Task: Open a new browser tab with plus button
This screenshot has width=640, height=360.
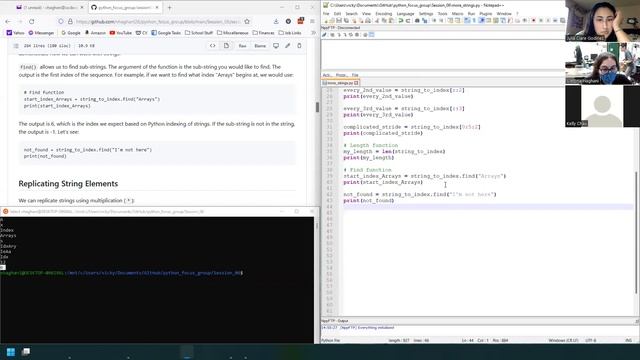Action: 169,7
